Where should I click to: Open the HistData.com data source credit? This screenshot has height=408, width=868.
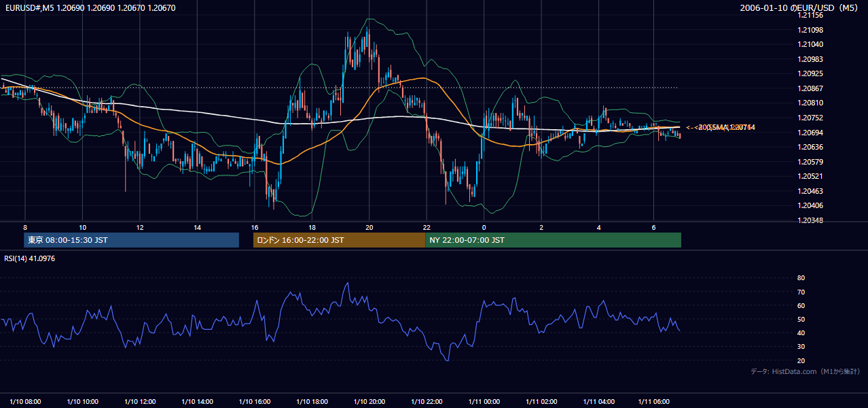805,371
